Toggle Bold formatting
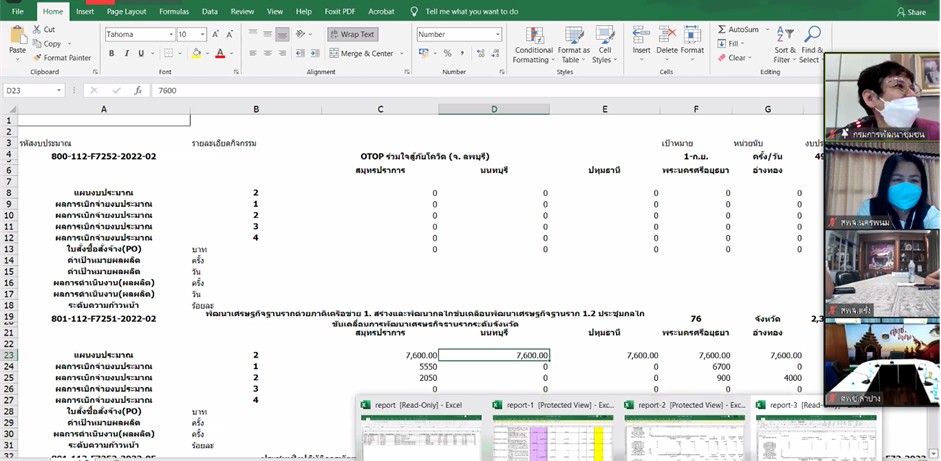 (x=112, y=53)
